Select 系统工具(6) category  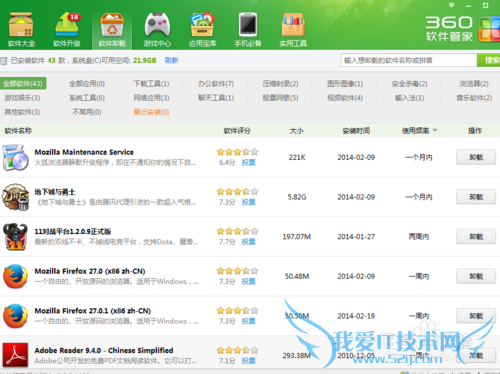87,98
